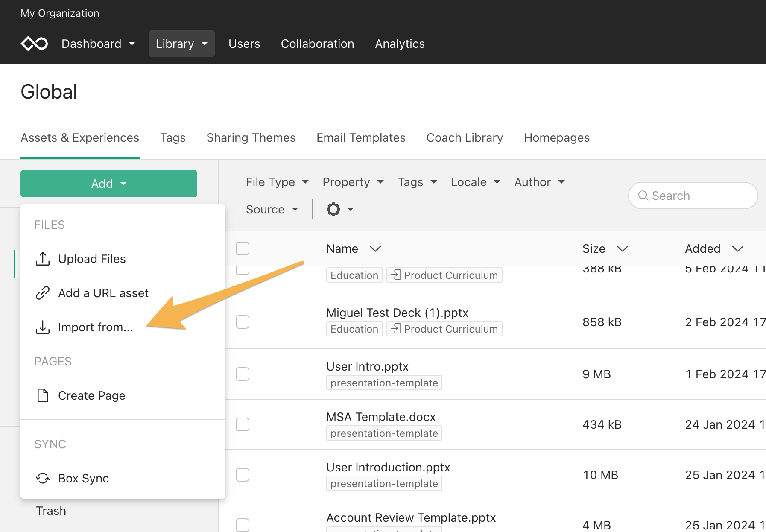Open the Dashboard dropdown
The height and width of the screenshot is (532, 766).
[98, 44]
